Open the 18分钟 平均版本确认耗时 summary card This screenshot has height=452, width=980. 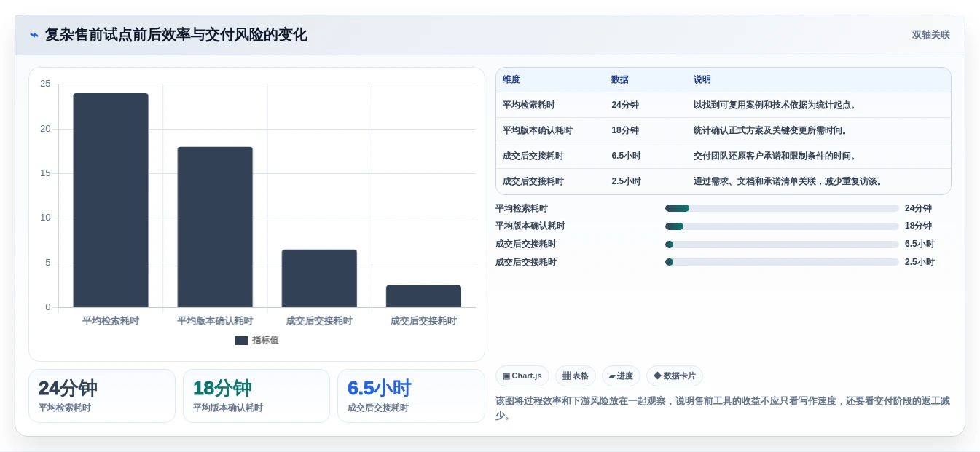256,396
